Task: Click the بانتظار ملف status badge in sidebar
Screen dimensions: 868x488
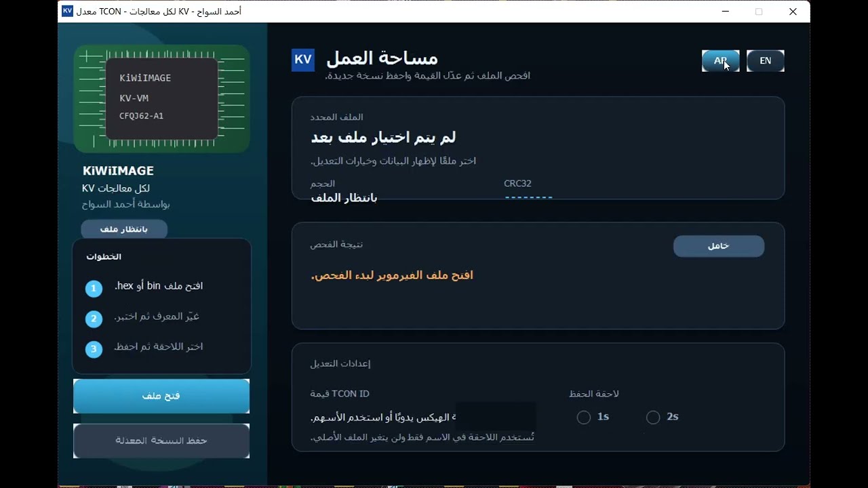Action: click(124, 229)
